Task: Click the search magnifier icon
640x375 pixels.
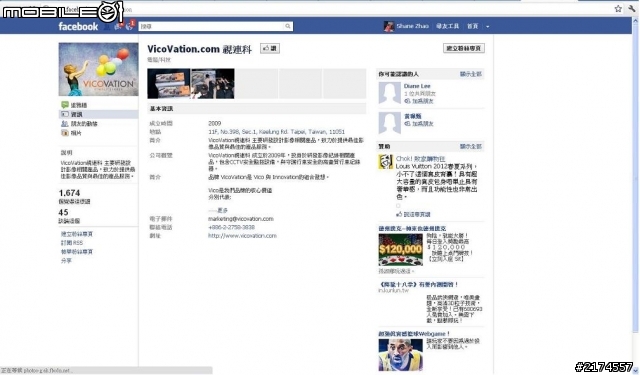Action: [288, 26]
